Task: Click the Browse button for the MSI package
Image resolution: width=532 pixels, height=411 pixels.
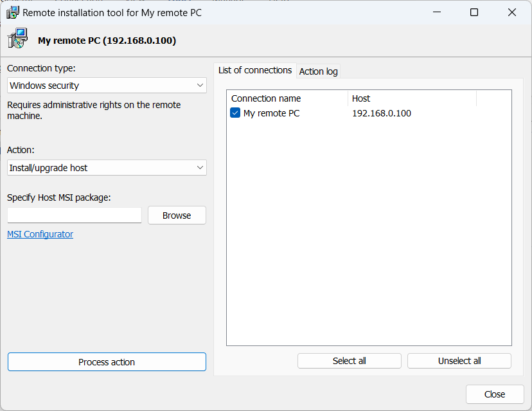Action: (177, 215)
